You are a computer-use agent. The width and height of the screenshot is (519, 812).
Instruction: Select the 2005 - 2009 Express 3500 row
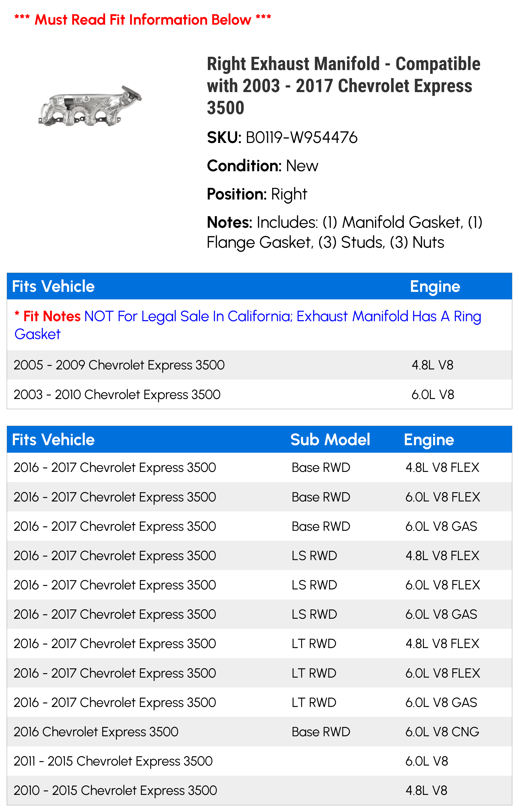click(x=259, y=365)
